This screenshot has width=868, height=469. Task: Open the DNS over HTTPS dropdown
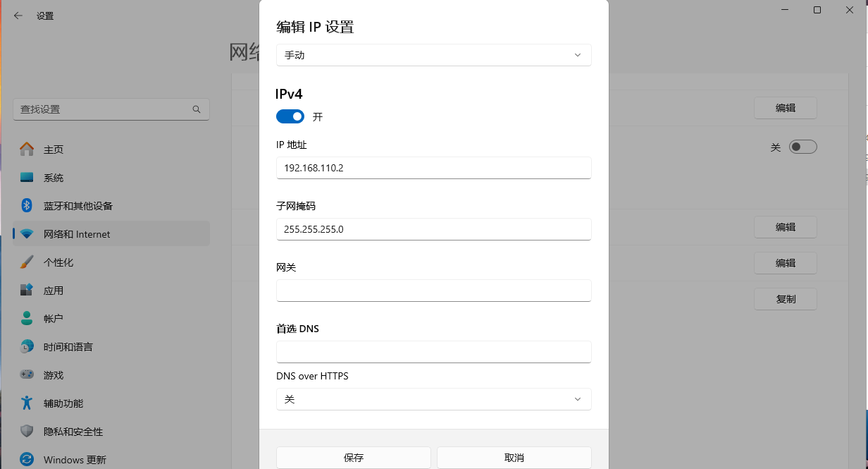point(433,398)
